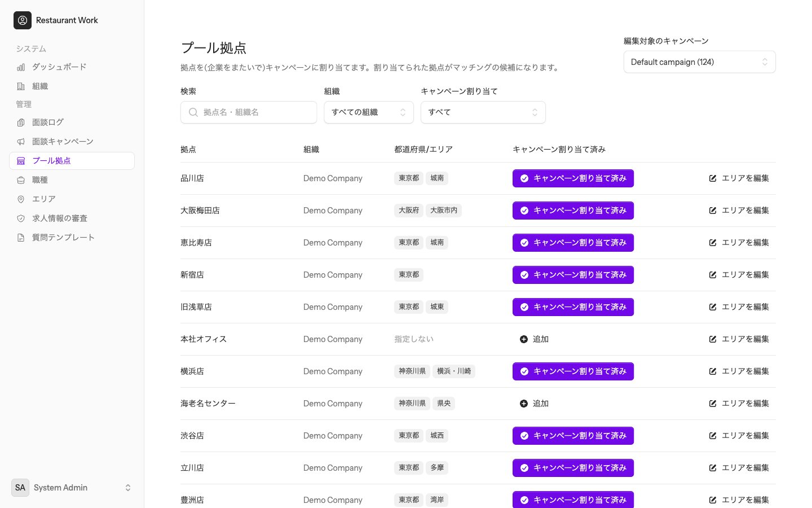Unassign 新宿店 from the campaign
This screenshot has height=508, width=812.
point(573,275)
